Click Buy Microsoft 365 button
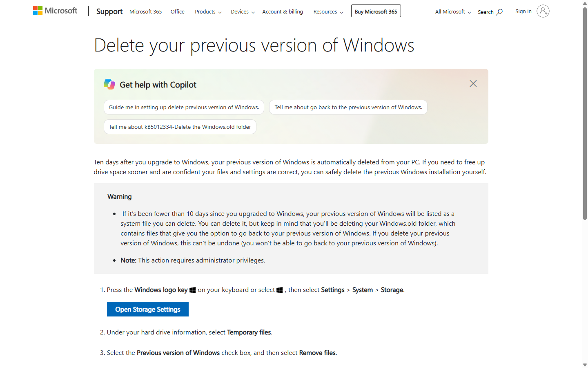Viewport: 588px width, 368px height. [376, 11]
